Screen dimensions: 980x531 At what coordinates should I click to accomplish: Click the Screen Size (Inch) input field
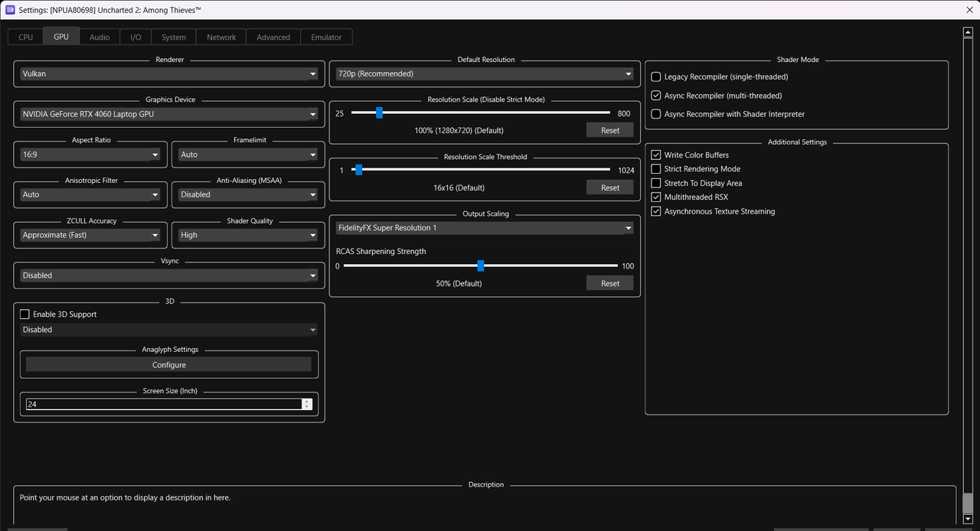[x=163, y=404]
